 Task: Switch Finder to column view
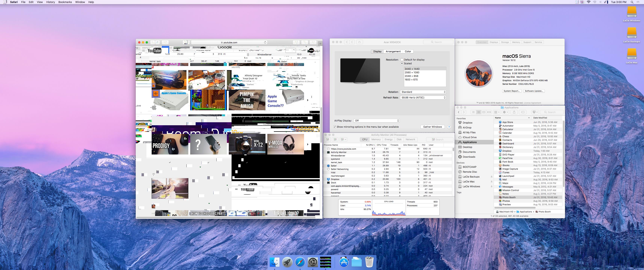484,112
